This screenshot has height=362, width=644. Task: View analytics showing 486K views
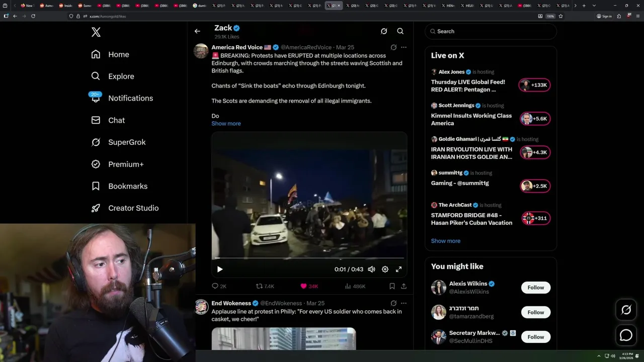(355, 286)
